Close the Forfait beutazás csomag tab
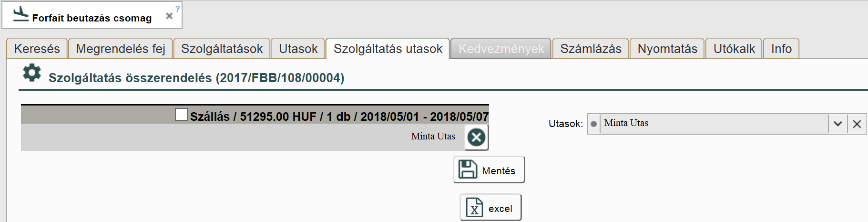Screen dimensions: 868x222 pyautogui.click(x=169, y=16)
